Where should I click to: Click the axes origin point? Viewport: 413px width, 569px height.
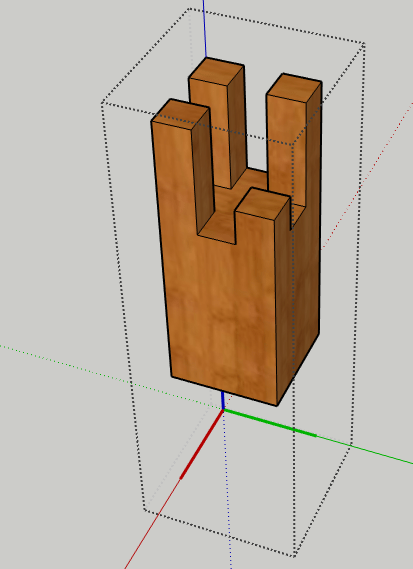(x=223, y=410)
